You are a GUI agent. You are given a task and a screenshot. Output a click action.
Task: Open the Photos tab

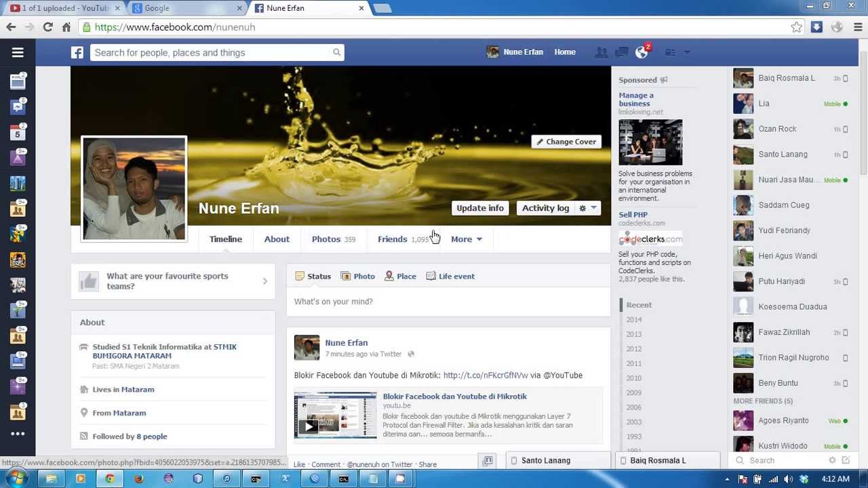[334, 239]
